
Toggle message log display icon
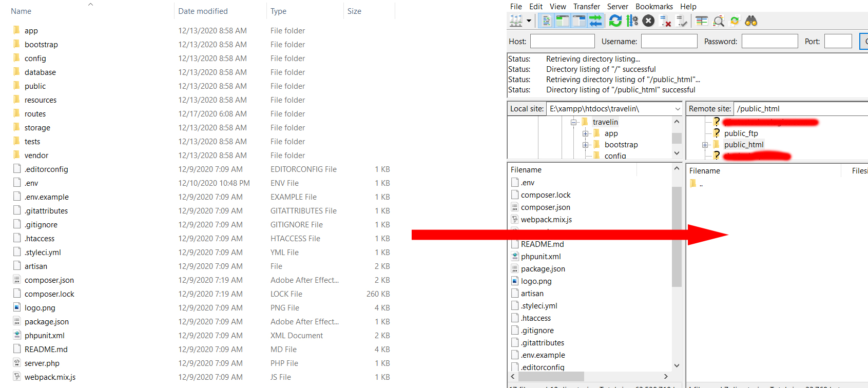tap(546, 21)
